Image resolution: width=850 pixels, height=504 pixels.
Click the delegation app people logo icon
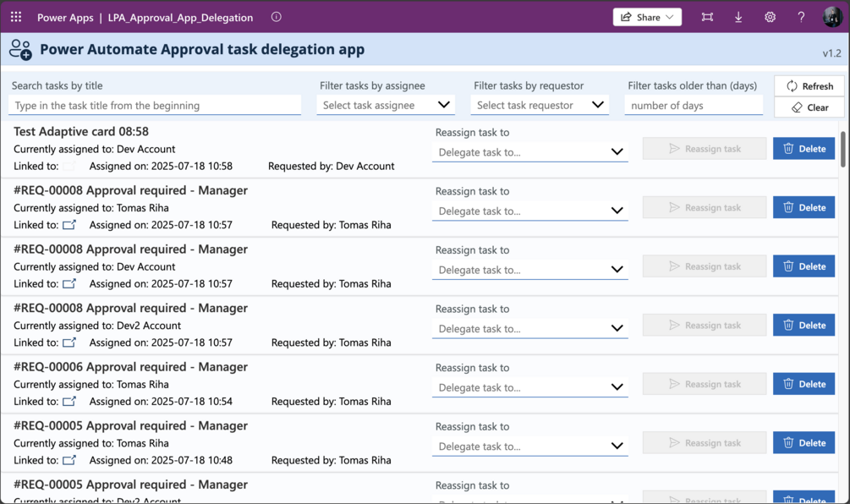[x=20, y=50]
